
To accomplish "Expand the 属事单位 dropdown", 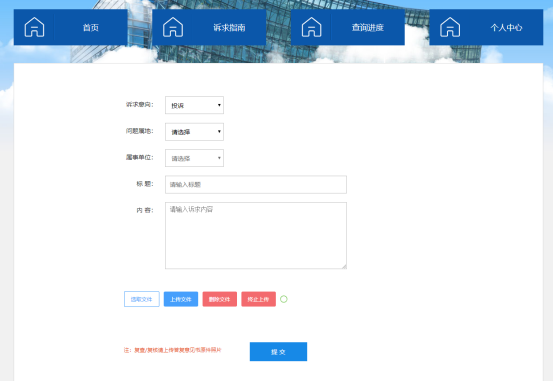I will [x=194, y=158].
